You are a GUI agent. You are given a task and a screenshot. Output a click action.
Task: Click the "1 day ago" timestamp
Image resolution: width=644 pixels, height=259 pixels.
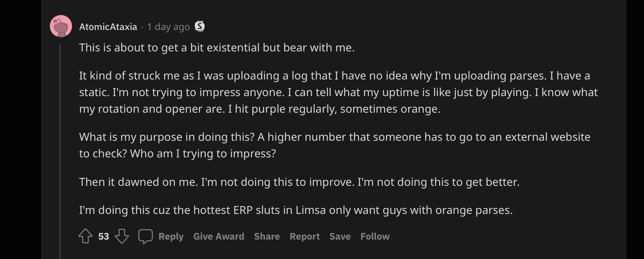(x=169, y=27)
